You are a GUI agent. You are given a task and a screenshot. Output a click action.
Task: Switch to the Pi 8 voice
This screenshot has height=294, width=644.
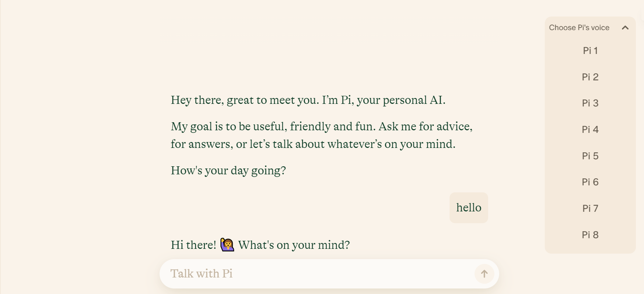pyautogui.click(x=590, y=235)
